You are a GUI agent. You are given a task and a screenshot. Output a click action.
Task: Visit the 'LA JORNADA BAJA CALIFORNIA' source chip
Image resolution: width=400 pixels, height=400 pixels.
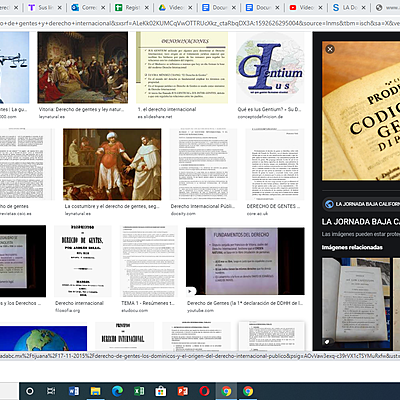coord(361,204)
